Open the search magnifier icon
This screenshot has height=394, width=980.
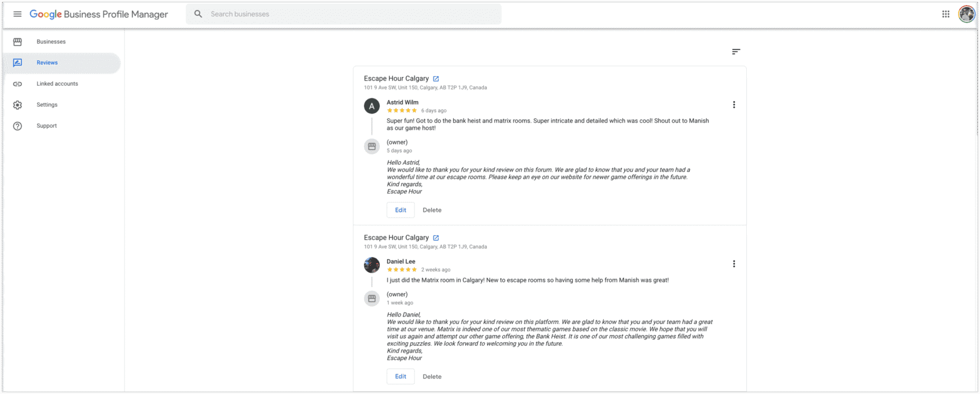pyautogui.click(x=198, y=14)
